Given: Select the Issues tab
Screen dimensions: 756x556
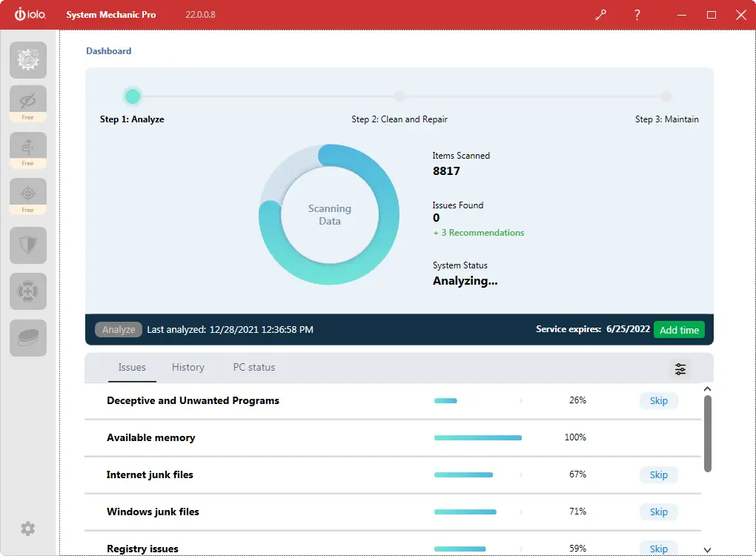Looking at the screenshot, I should [x=132, y=367].
